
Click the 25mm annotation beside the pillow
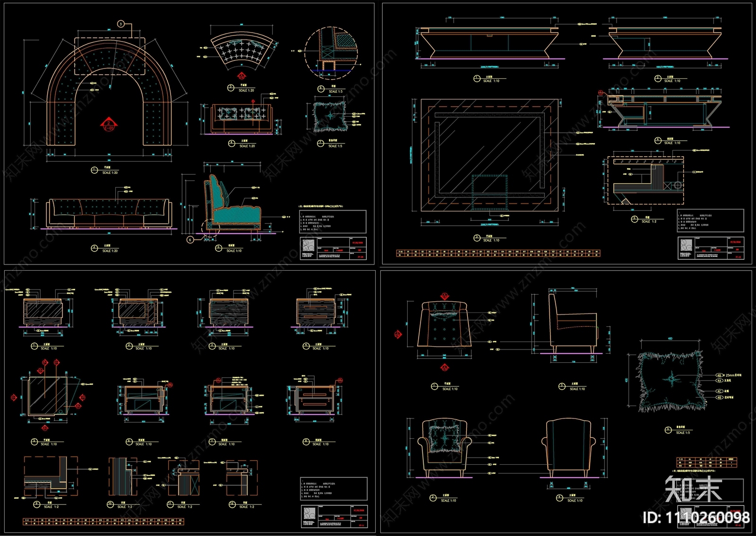coord(734,375)
